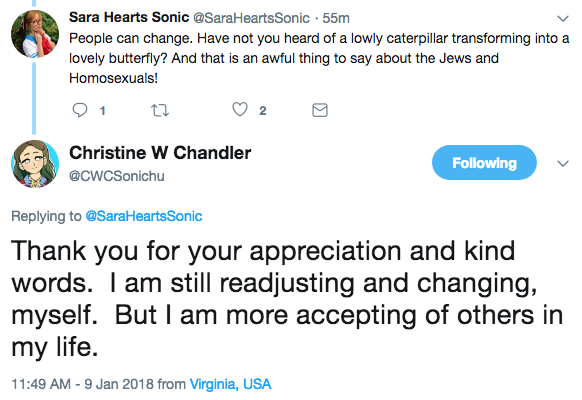
Task: Retweet Sara Hearts Sonic's tweet
Action: click(160, 110)
